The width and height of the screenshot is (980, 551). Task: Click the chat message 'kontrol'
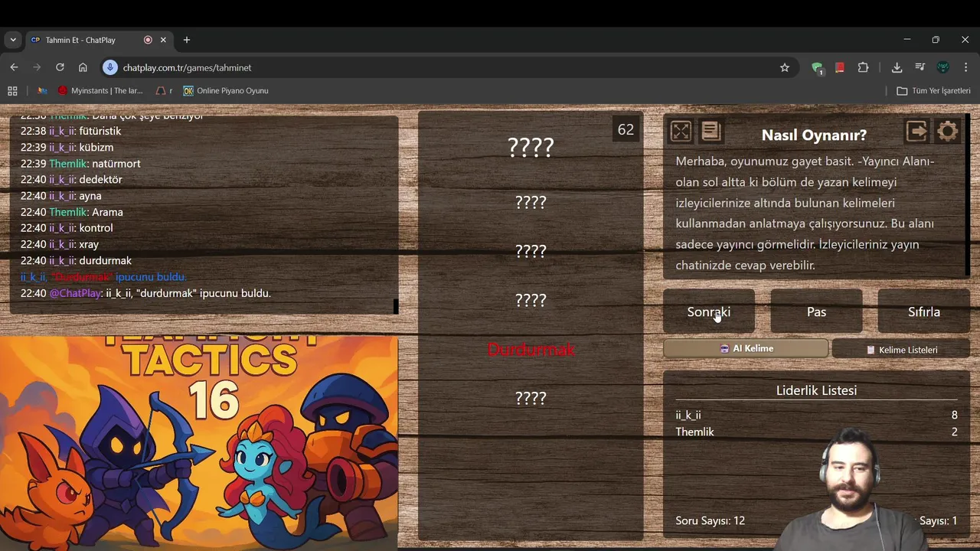click(x=96, y=228)
